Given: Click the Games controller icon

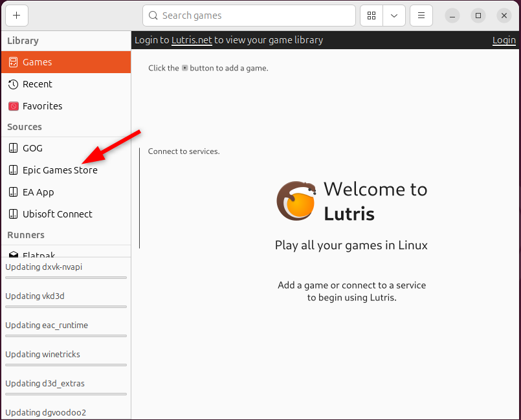Looking at the screenshot, I should [14, 62].
